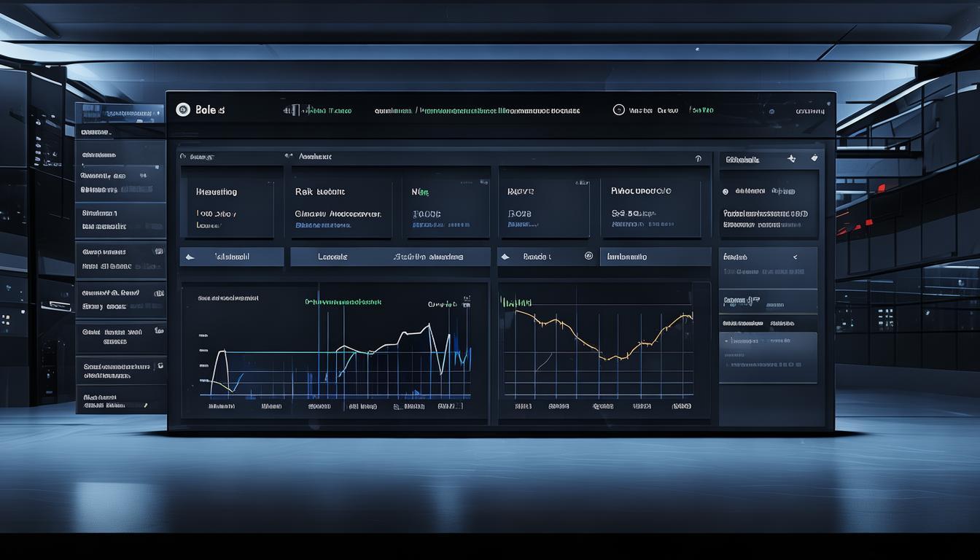Viewport: 980px width, 560px height.
Task: Toggle the badge on fourth left sidebar item
Action: 158,251
